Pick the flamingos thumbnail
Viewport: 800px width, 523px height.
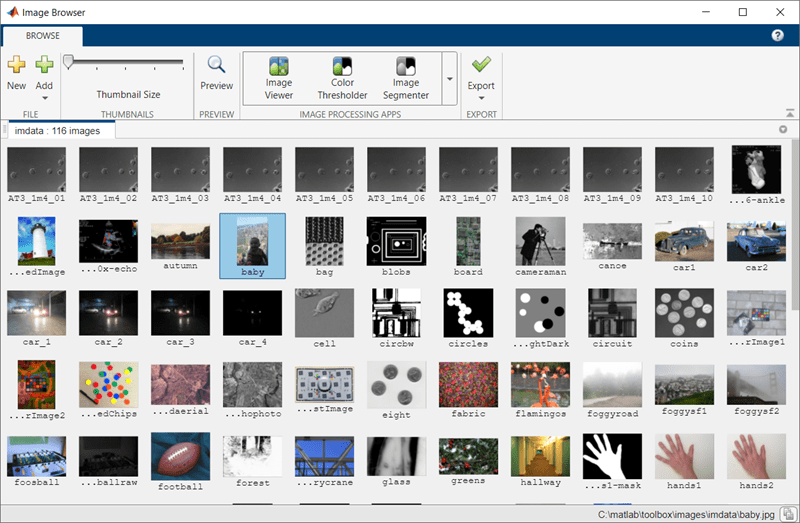[540, 384]
